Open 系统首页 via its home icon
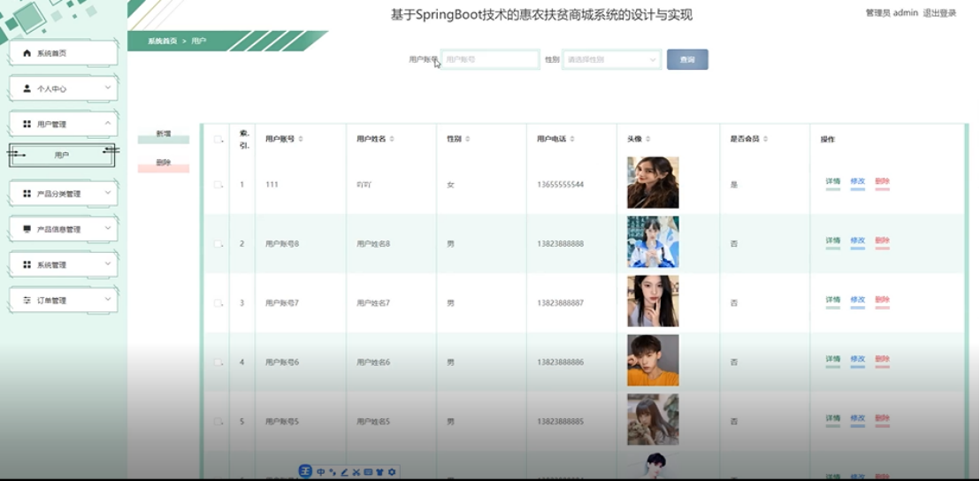The image size is (980, 481). point(27,53)
